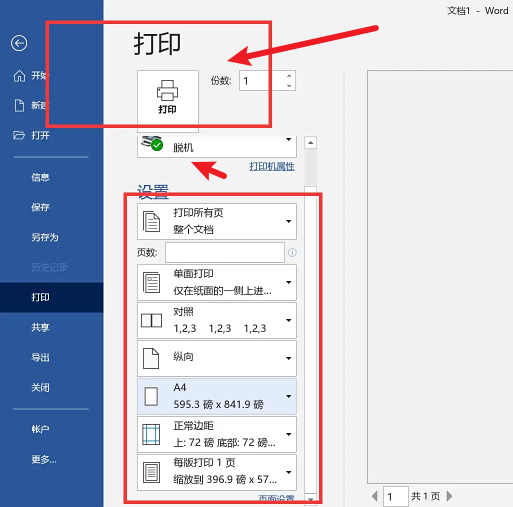Click the normal margins grid icon
Image resolution: width=513 pixels, height=507 pixels.
(x=151, y=434)
